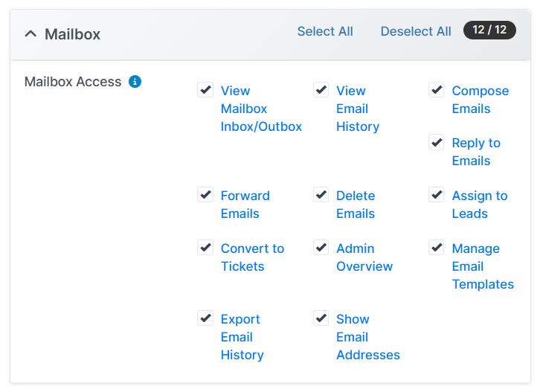
Task: Uncheck Delete Emails checkbox
Action: 321,195
